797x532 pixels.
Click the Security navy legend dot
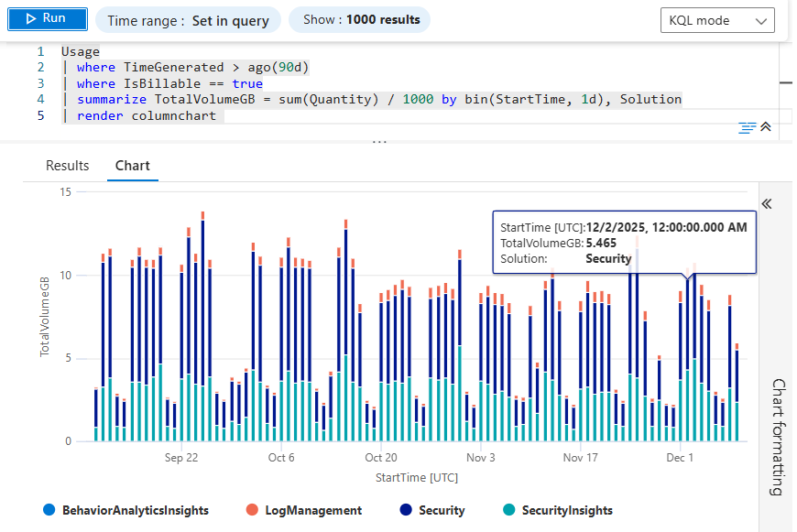406,510
